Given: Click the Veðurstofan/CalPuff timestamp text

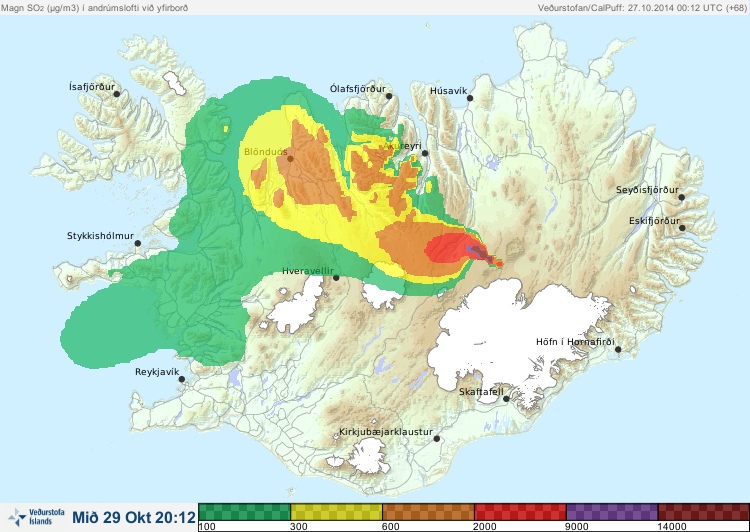Looking at the screenshot, I should [642, 8].
